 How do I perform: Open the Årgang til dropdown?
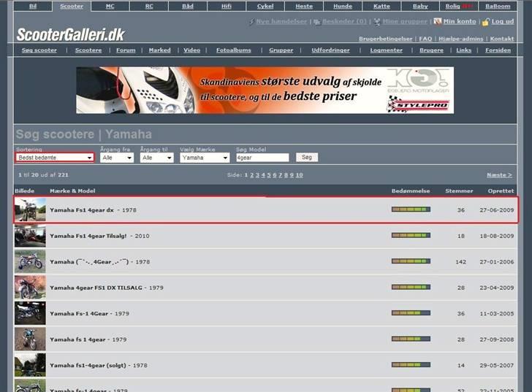[156, 158]
